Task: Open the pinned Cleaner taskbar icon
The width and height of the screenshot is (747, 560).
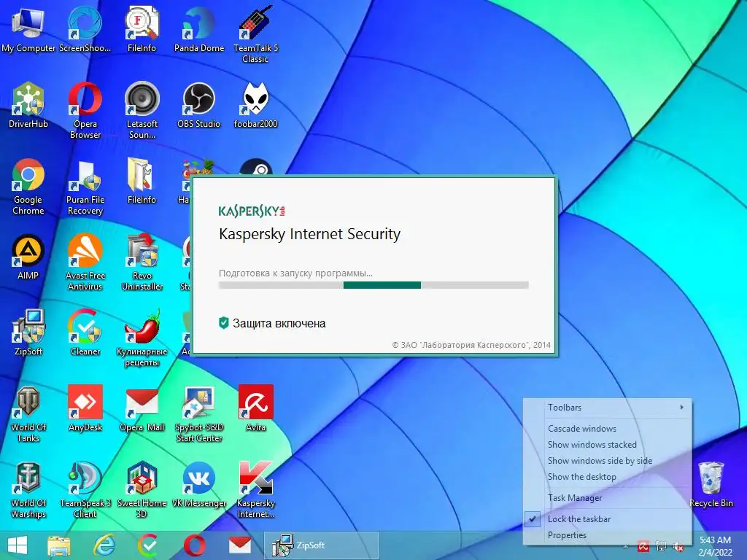Action: point(149,545)
